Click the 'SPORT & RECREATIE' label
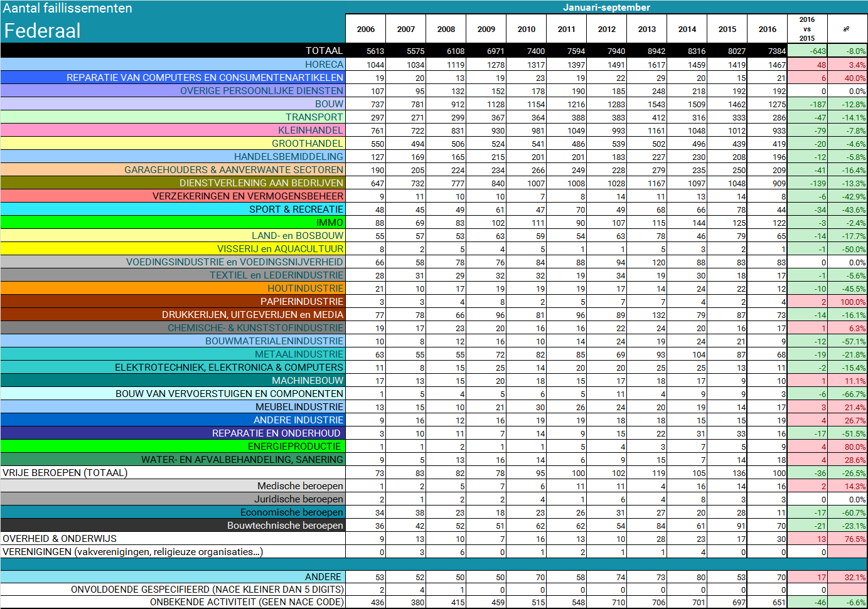Image resolution: width=868 pixels, height=609 pixels. tap(296, 209)
